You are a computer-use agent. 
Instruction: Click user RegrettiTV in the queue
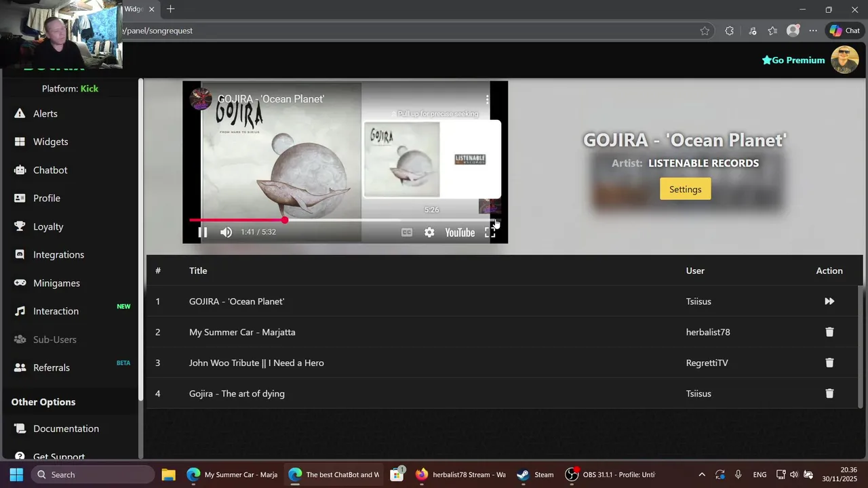707,363
